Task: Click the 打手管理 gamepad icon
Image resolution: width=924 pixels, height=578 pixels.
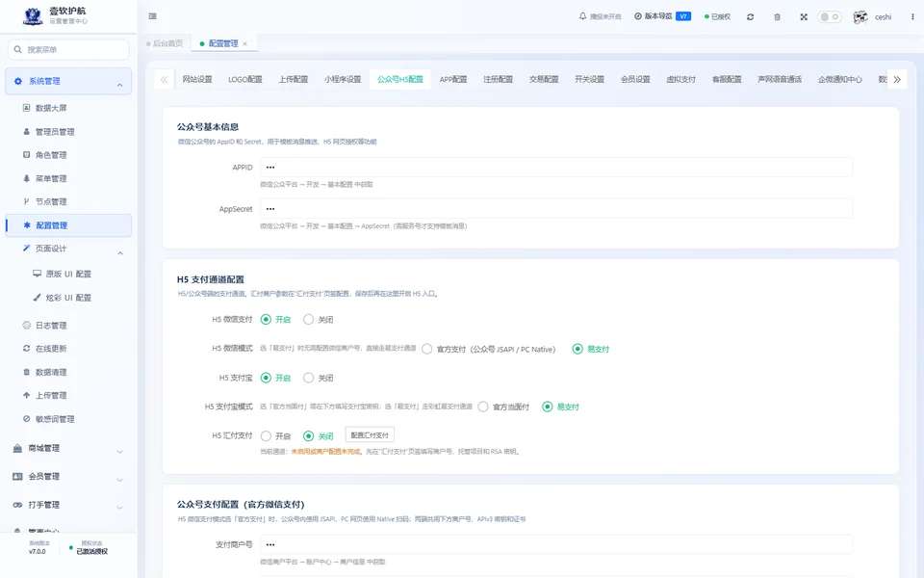Action: click(17, 505)
